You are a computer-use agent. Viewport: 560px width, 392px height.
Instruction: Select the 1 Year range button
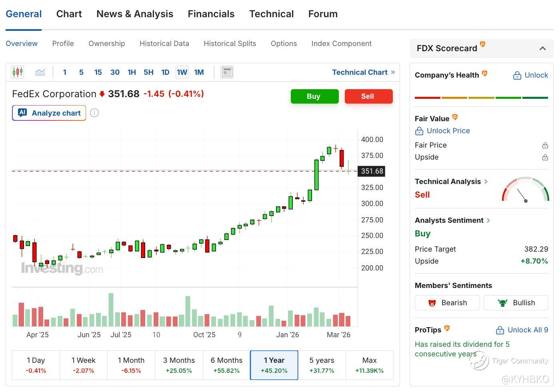pos(274,365)
